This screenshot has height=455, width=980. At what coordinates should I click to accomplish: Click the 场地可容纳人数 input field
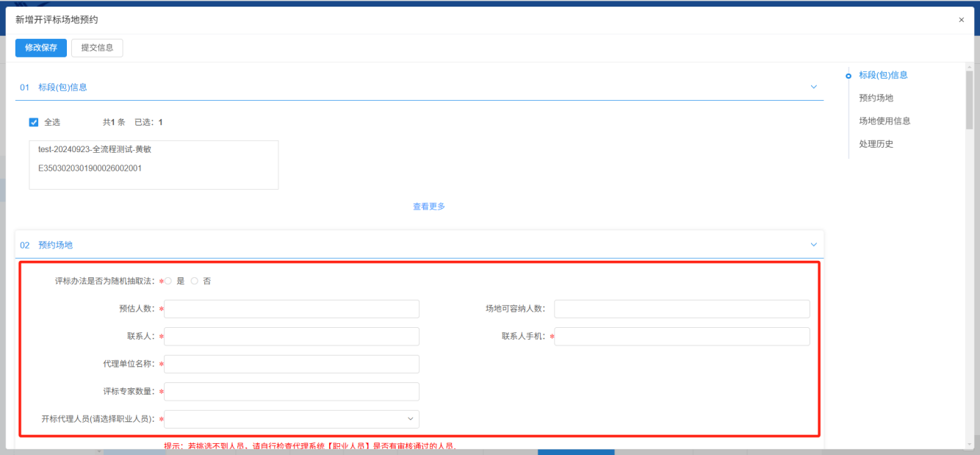(x=682, y=309)
